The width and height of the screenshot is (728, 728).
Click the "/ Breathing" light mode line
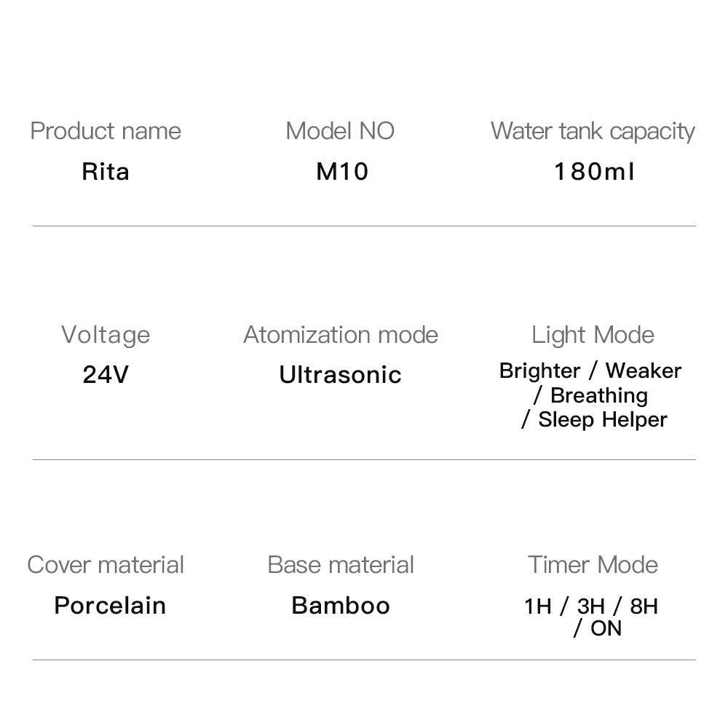coord(590,395)
